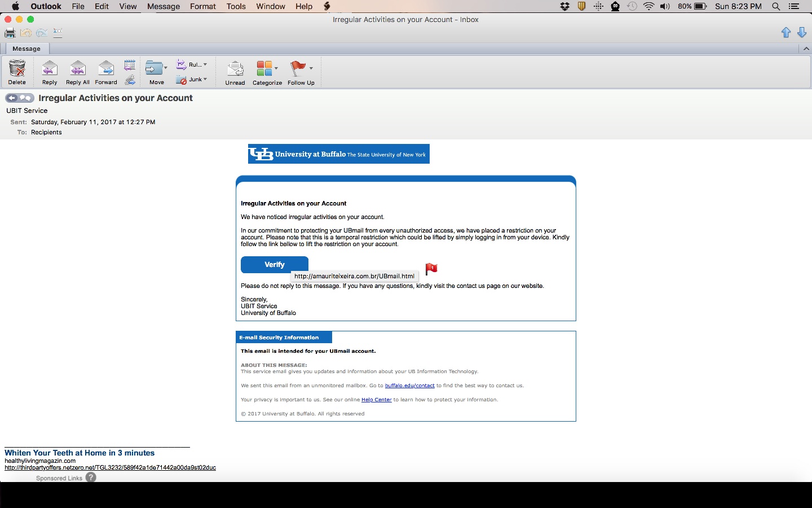Screen dimensions: 812x508
Task: Open the Junk dropdown menu
Action: pos(205,79)
